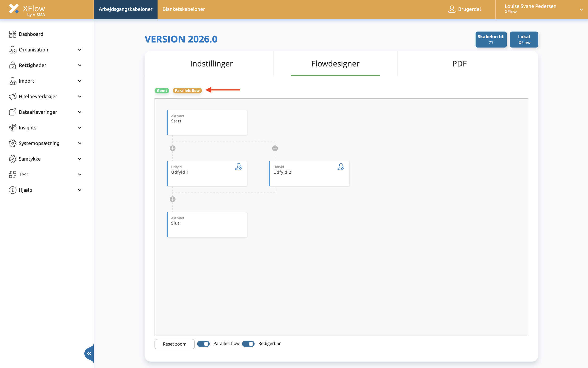Switch to the Indstillinger tab
The image size is (588, 368).
(x=211, y=64)
